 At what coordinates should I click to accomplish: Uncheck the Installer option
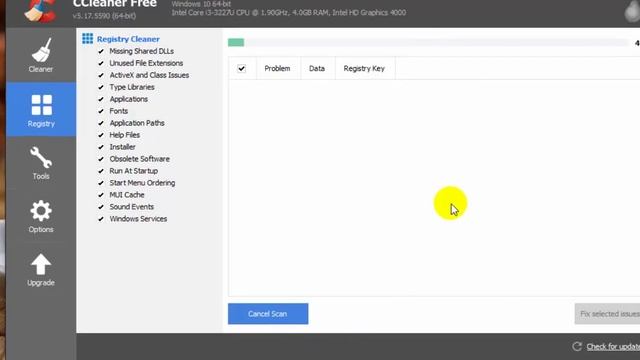pyautogui.click(x=101, y=147)
